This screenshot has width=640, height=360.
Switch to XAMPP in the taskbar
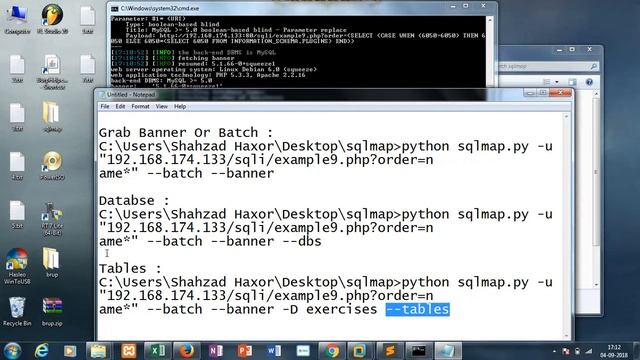[x=129, y=351]
